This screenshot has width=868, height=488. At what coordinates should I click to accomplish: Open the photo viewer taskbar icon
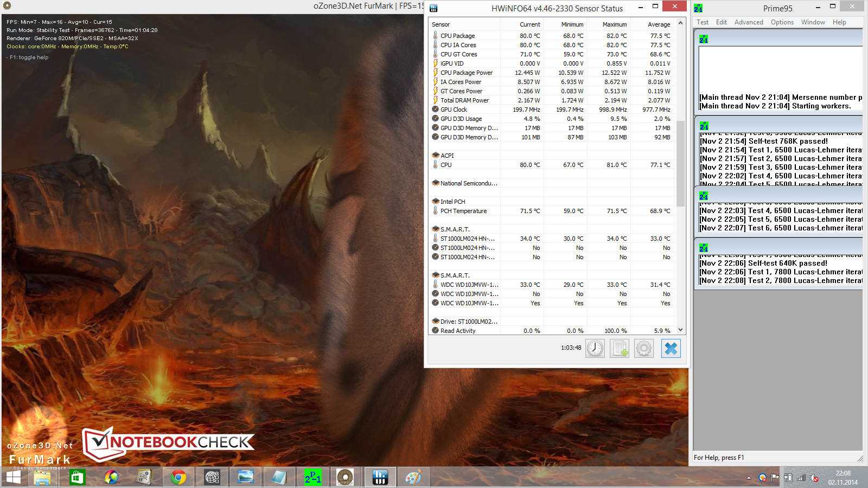pos(245,477)
